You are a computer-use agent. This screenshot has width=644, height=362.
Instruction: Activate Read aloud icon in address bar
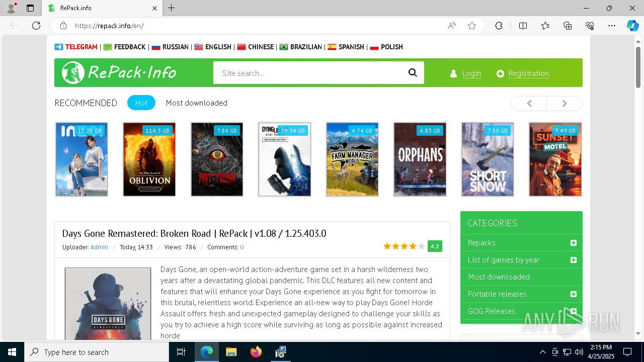tap(452, 26)
